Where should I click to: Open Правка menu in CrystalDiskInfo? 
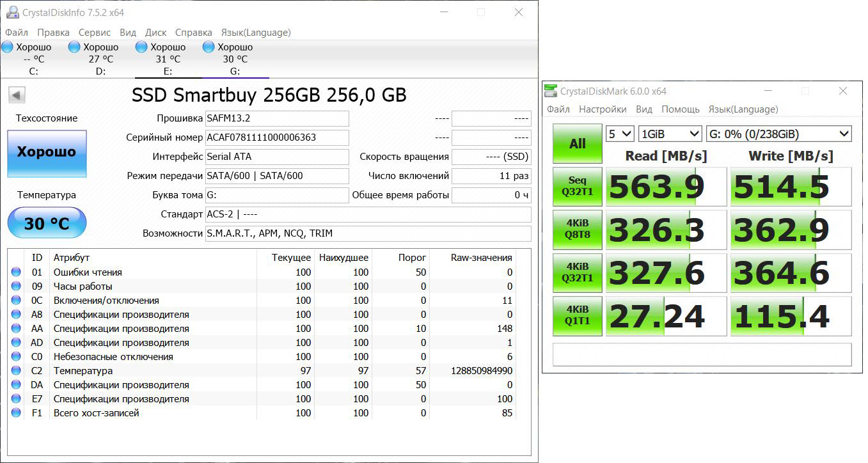(53, 32)
